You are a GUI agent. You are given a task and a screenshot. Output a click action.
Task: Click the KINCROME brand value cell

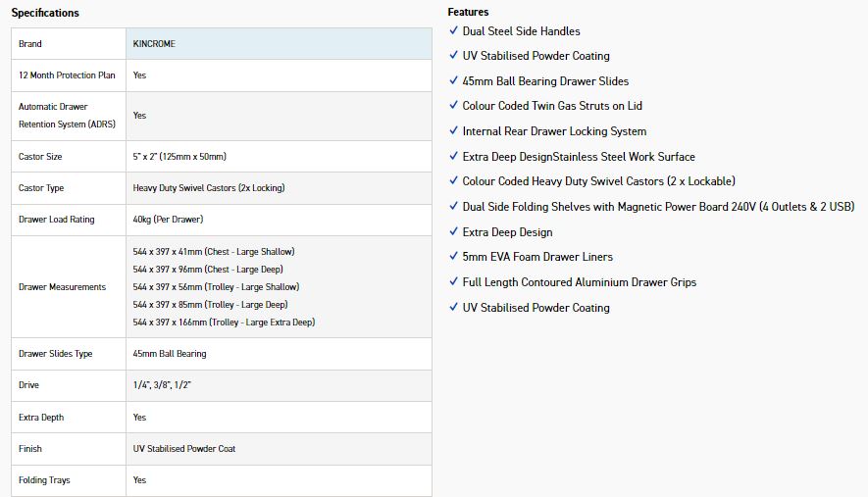pos(154,44)
